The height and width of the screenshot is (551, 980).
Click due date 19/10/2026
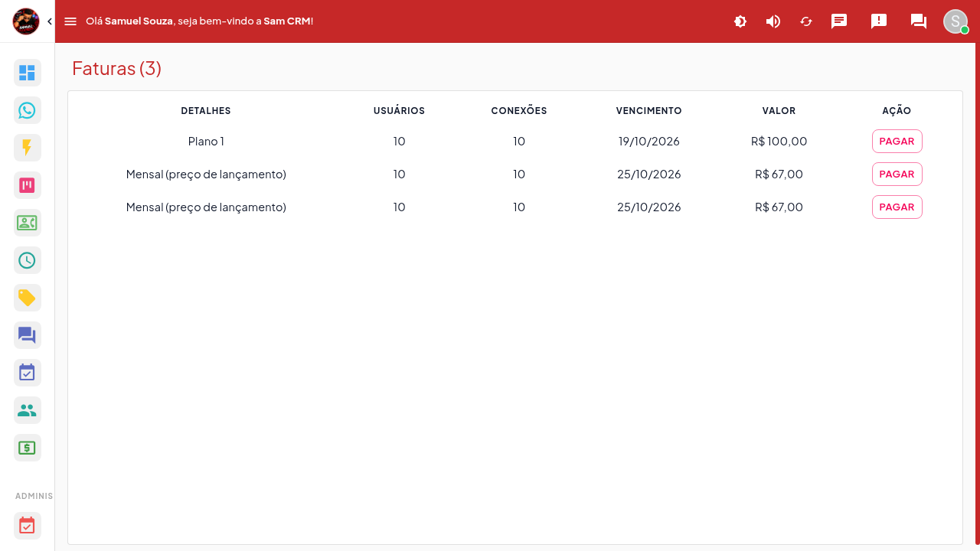point(649,142)
